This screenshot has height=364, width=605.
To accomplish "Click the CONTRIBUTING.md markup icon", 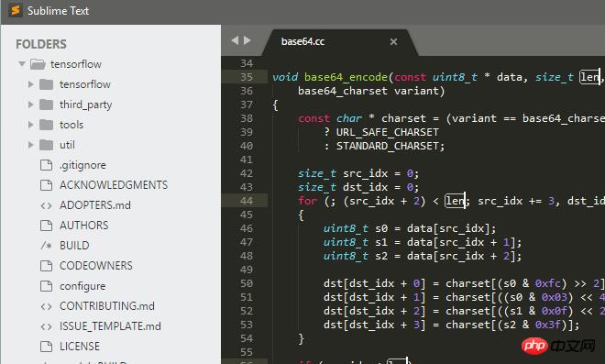I will click(x=47, y=306).
